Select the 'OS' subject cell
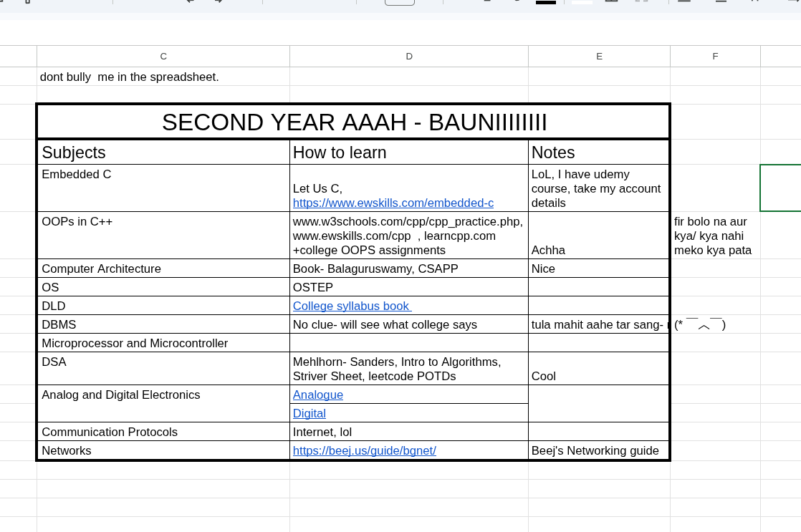Image resolution: width=801 pixels, height=532 pixels. [163, 287]
